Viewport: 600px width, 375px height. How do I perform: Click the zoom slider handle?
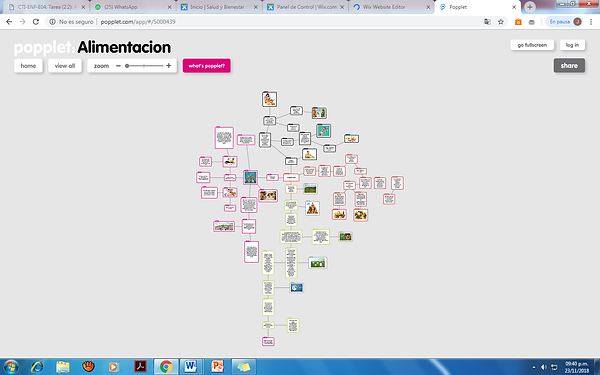[x=127, y=66]
